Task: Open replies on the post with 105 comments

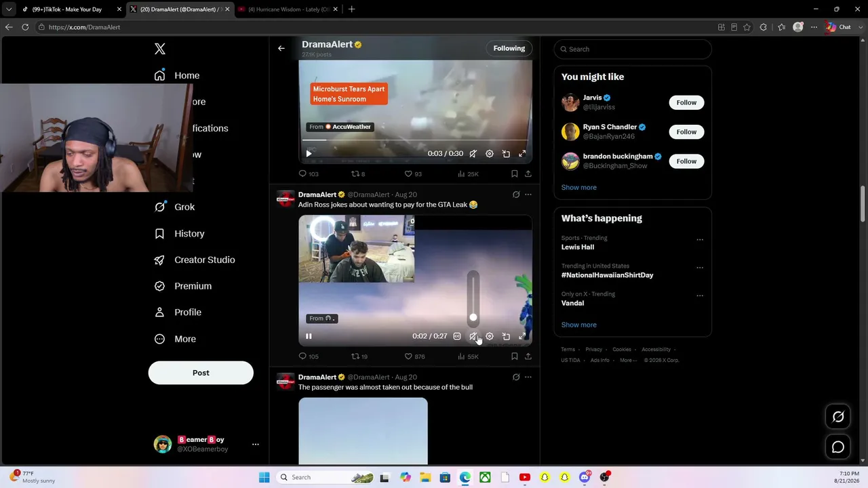Action: click(x=309, y=357)
